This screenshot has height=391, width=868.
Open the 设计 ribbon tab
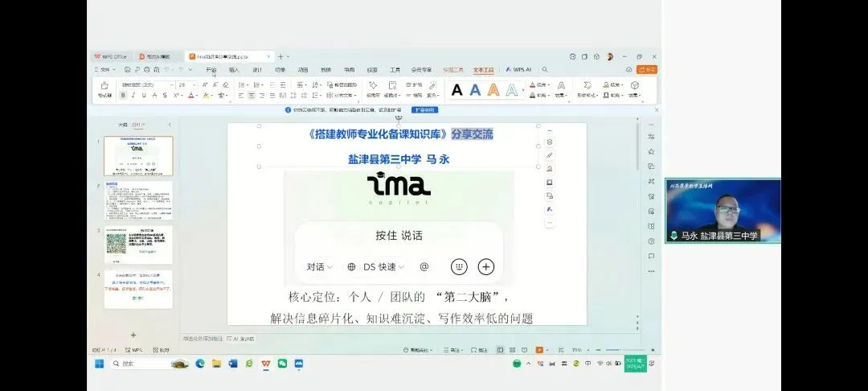pyautogui.click(x=257, y=70)
